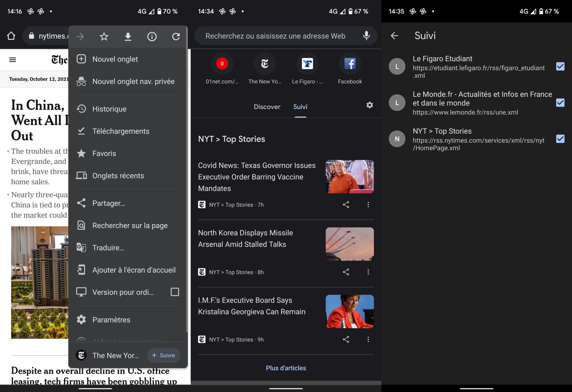Uncheck NYT Top Stories feed

point(560,139)
